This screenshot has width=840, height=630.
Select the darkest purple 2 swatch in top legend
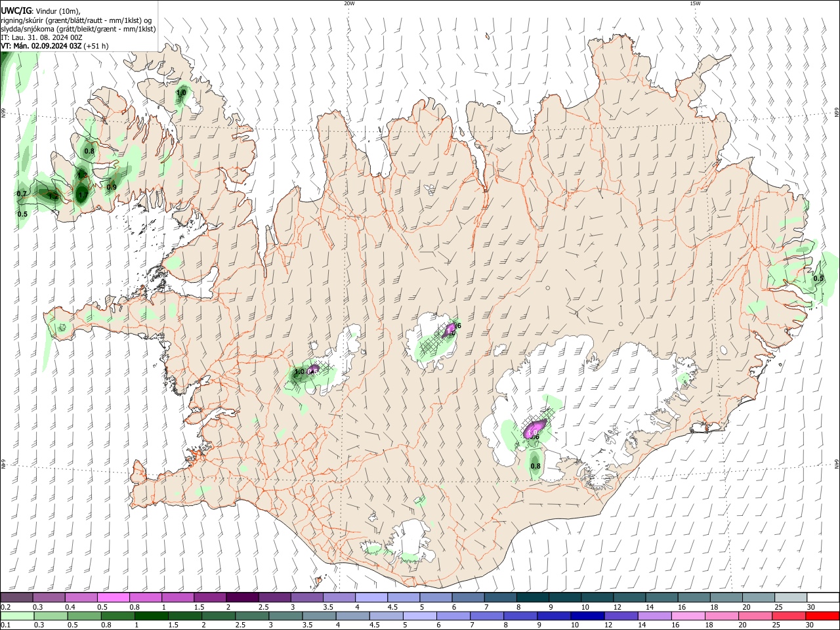click(x=242, y=597)
